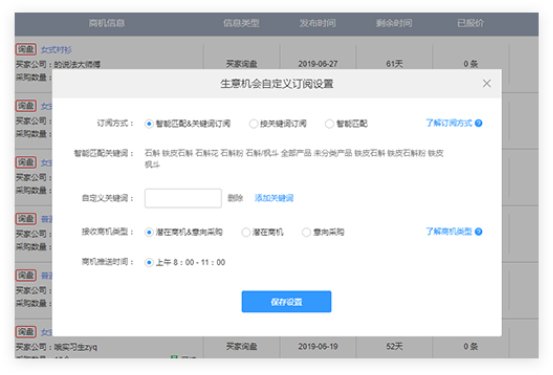
Task: Click the 询盘 badge beside 女式衬衫
Action: (x=26, y=49)
